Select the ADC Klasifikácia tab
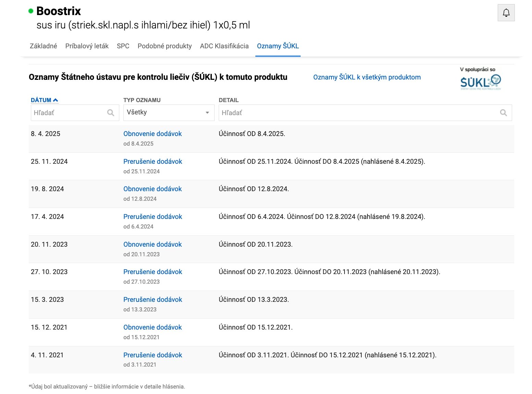 pyautogui.click(x=224, y=46)
